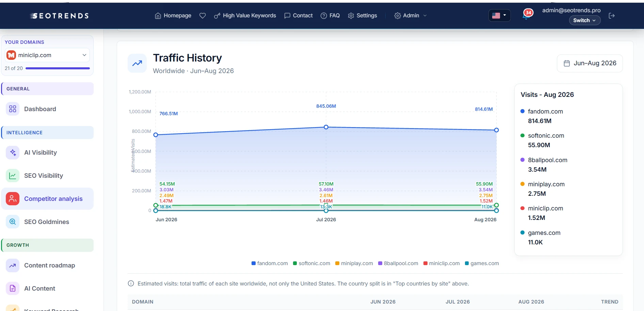Click fandom.com Jul 2026 data point

326,127
